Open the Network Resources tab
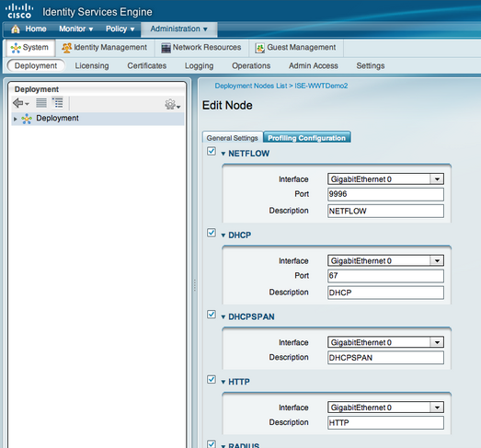This screenshot has height=448, width=481. point(201,48)
